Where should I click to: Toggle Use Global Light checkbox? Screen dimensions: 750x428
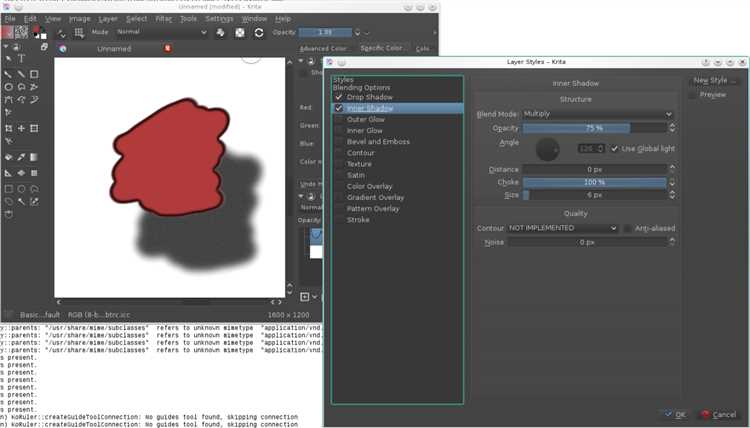[615, 149]
